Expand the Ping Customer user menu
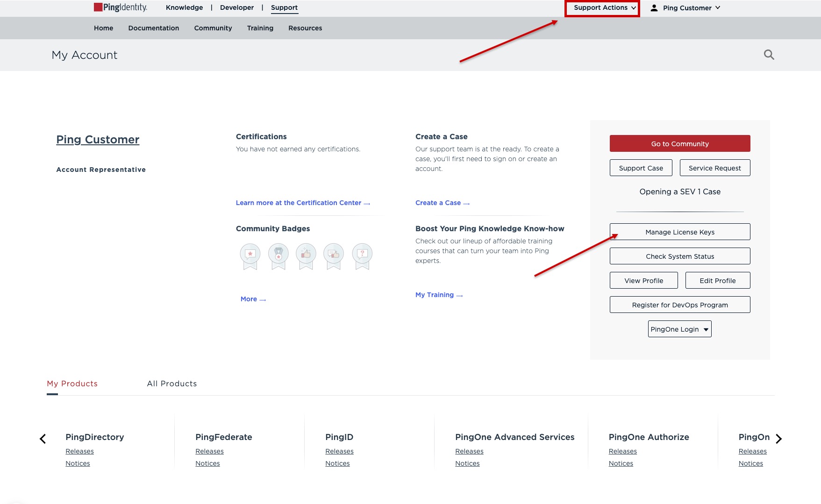The height and width of the screenshot is (504, 821). (686, 8)
